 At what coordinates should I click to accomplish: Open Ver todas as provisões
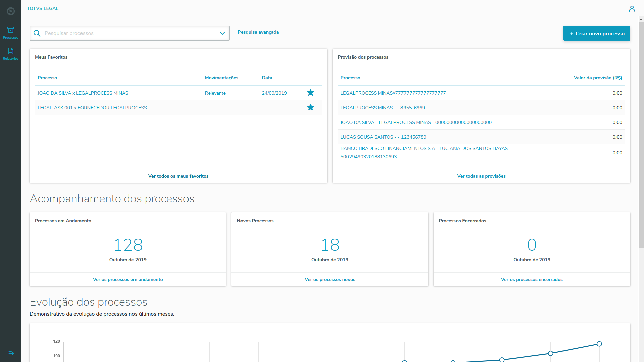click(x=481, y=176)
